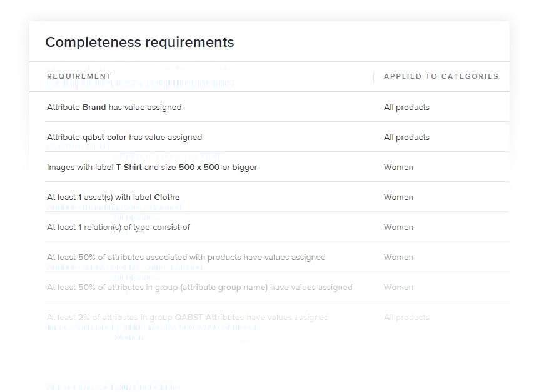539x392 pixels.
Task: Select 'Images with label T-Shirt' requirement
Action: coord(152,168)
